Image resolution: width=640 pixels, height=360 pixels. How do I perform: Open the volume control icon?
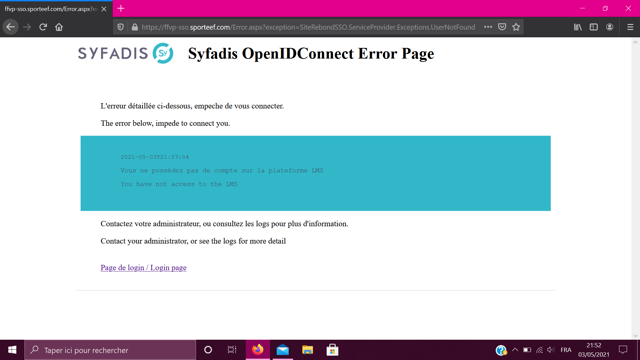click(551, 350)
